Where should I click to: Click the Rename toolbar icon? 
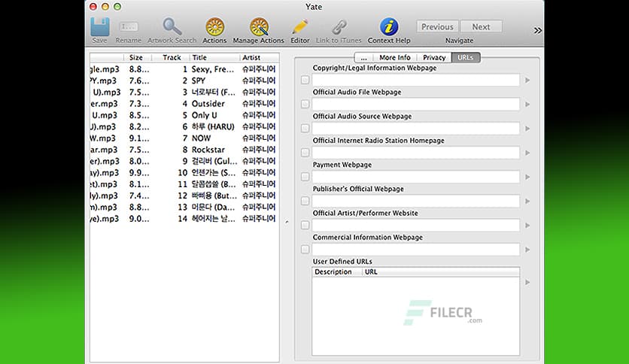pos(129,27)
